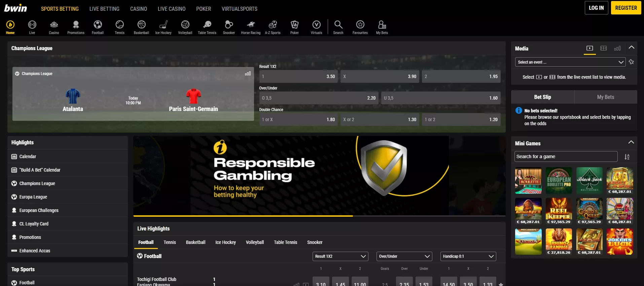Click the REGISTER button
The image size is (644, 286).
(x=626, y=8)
